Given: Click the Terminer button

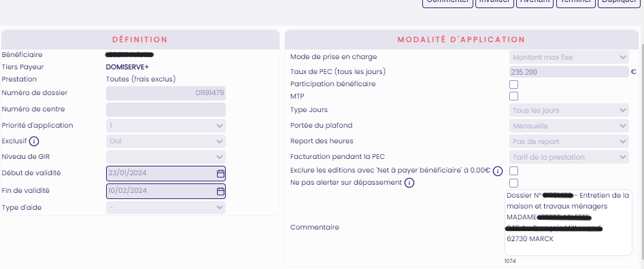Looking at the screenshot, I should pyautogui.click(x=575, y=1).
